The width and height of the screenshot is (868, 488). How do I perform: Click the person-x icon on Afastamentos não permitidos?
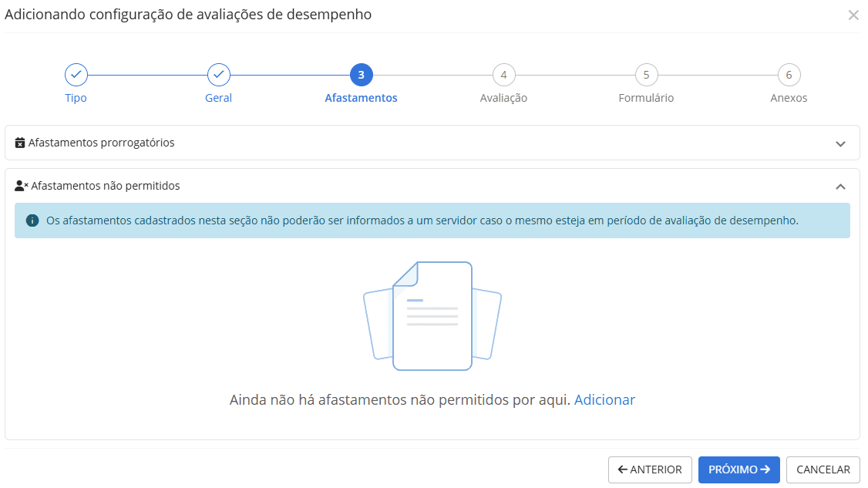[x=22, y=185]
